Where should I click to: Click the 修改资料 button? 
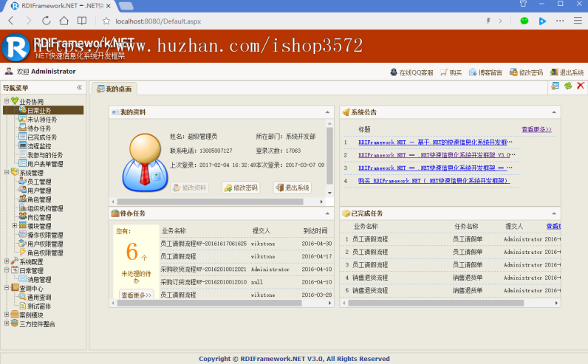coord(190,188)
